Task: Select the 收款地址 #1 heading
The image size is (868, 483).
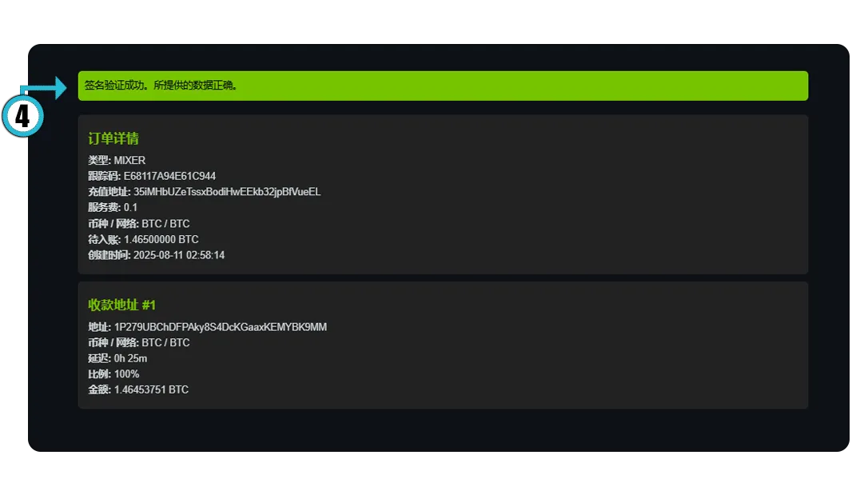Action: point(121,305)
